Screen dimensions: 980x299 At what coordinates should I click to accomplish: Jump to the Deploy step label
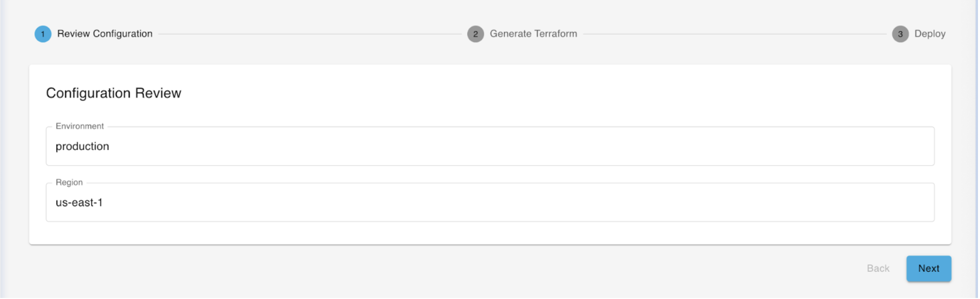click(x=930, y=34)
